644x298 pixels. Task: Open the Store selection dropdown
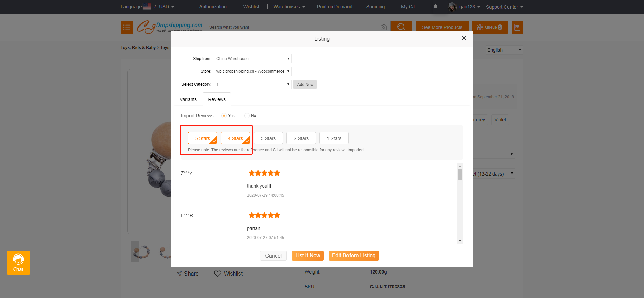253,71
